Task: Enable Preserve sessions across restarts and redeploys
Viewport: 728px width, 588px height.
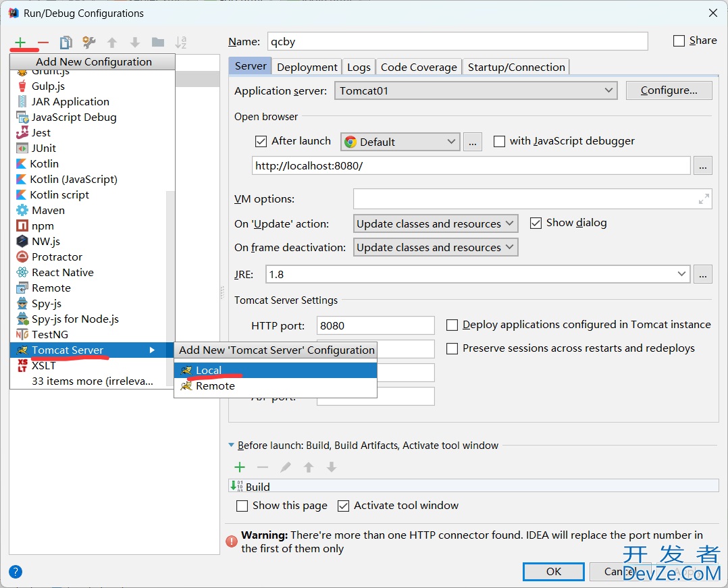Action: point(452,348)
